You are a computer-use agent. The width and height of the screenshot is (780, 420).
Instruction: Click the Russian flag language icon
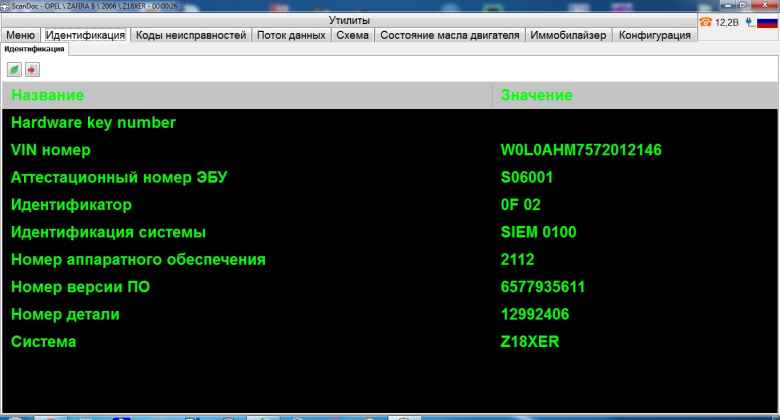767,21
